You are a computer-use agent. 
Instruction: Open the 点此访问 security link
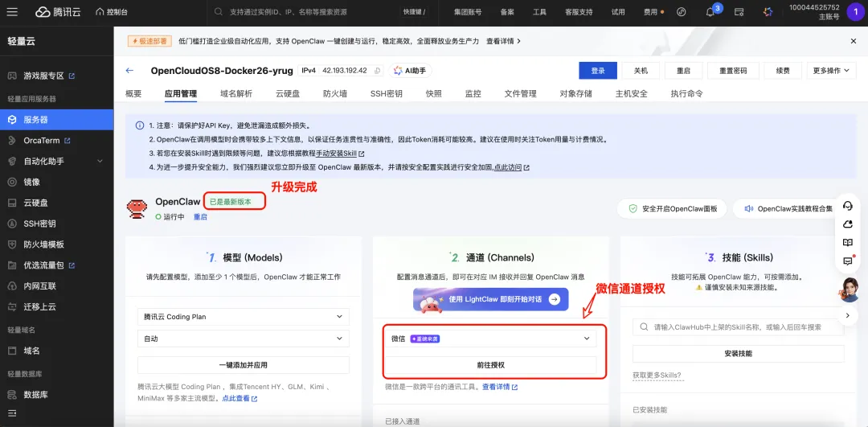511,167
